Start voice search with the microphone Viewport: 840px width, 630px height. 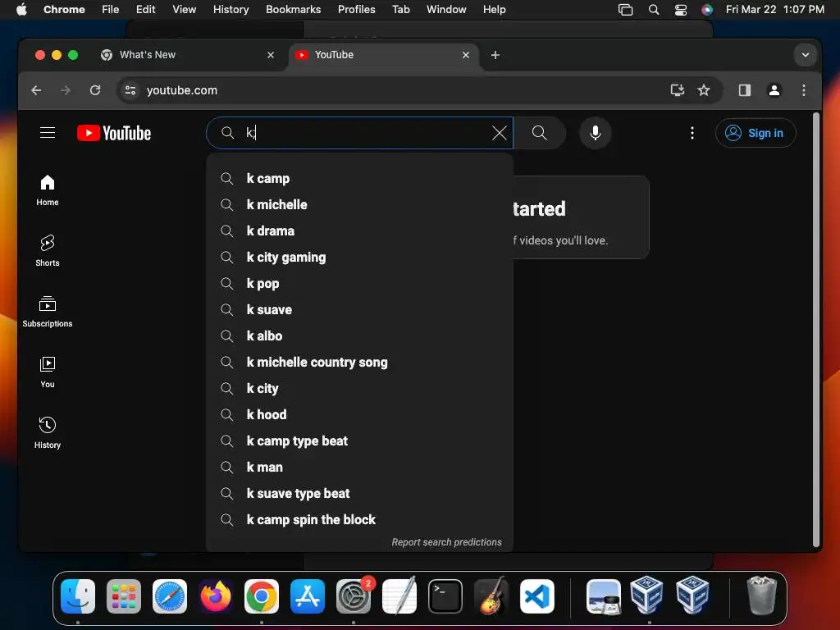click(x=596, y=133)
